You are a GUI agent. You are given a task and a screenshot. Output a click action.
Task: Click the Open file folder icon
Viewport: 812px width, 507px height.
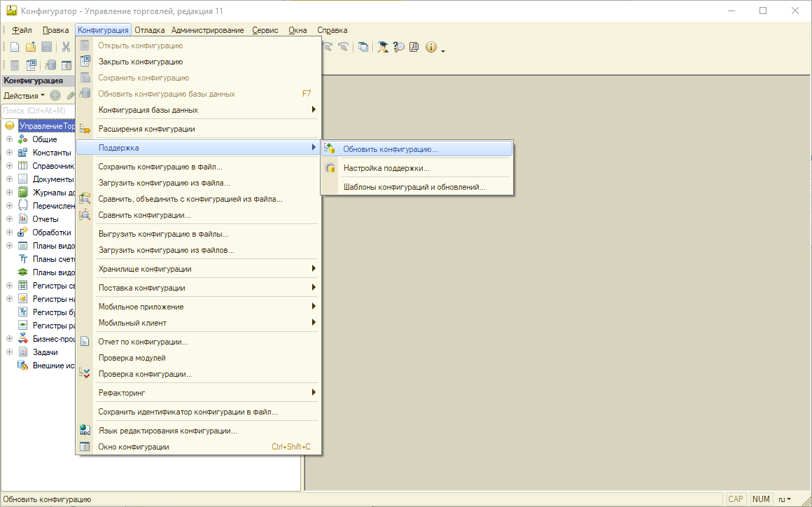[x=31, y=47]
